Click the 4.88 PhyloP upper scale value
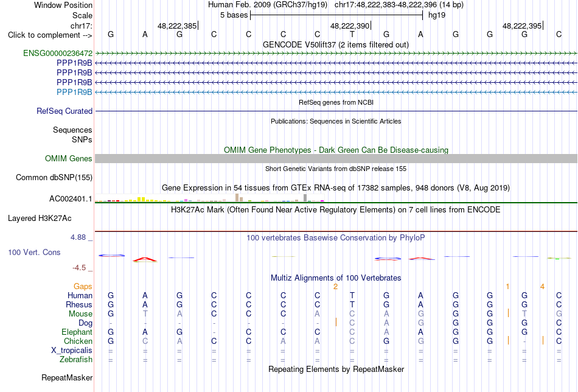 tap(78, 237)
